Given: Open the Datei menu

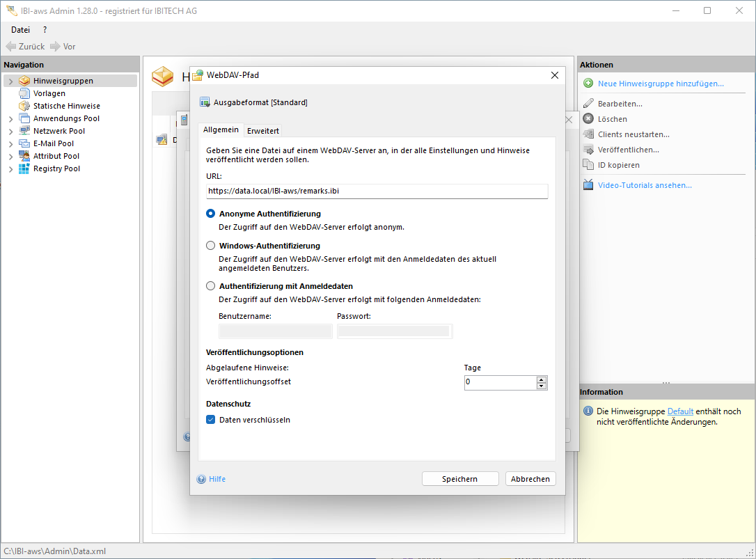Looking at the screenshot, I should (x=20, y=30).
